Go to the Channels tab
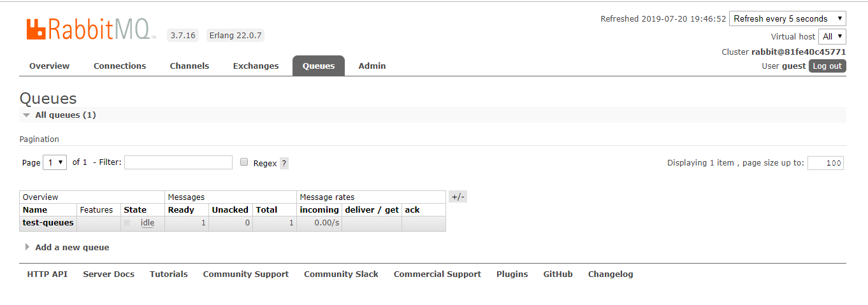 [x=189, y=66]
